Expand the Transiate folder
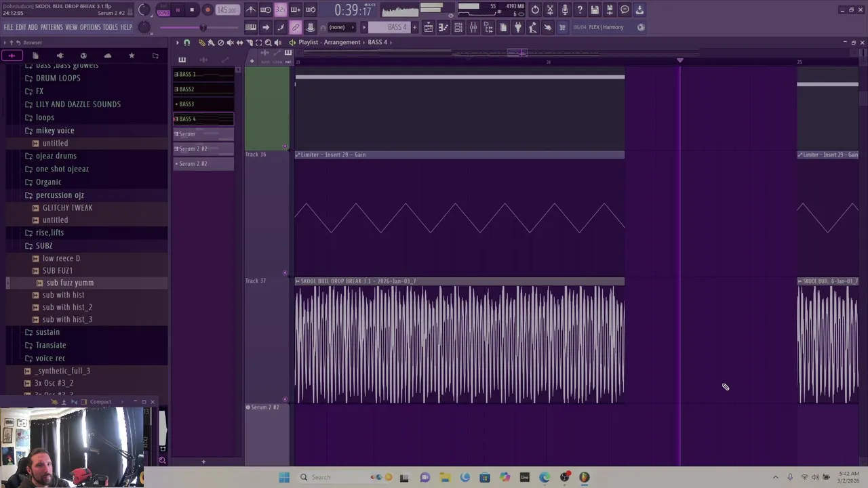The height and width of the screenshot is (488, 868). (x=51, y=345)
